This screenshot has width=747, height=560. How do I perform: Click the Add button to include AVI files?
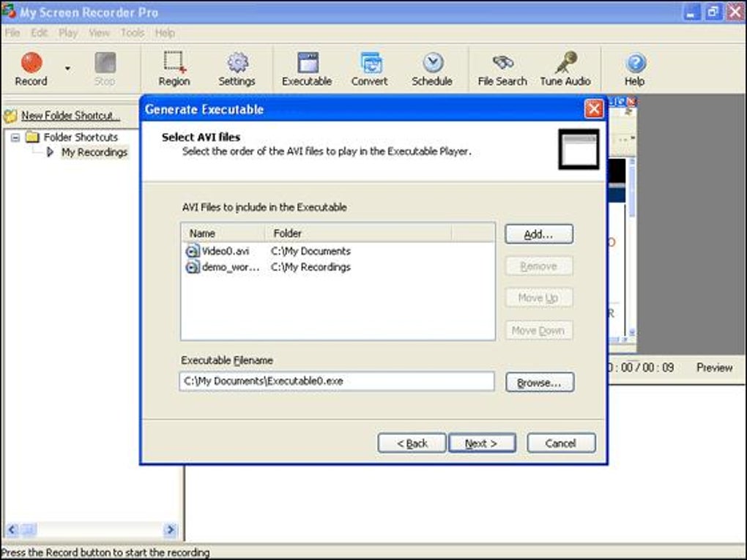click(538, 234)
